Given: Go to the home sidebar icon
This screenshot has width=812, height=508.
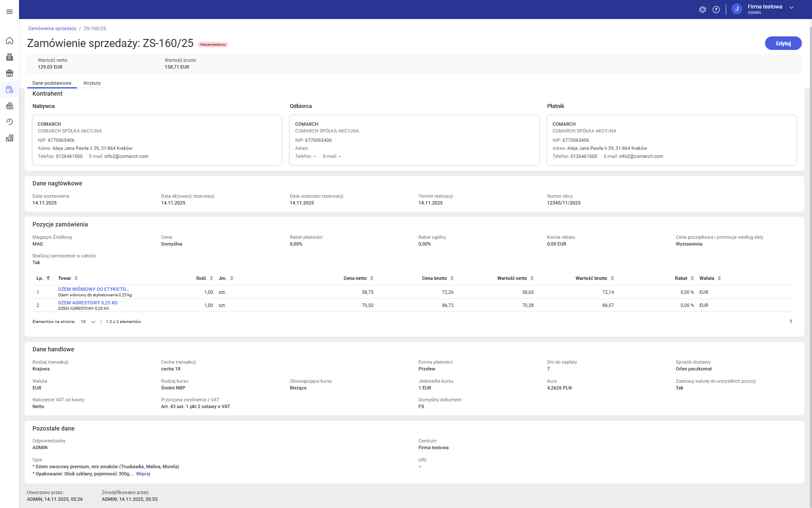Looking at the screenshot, I should pos(9,41).
